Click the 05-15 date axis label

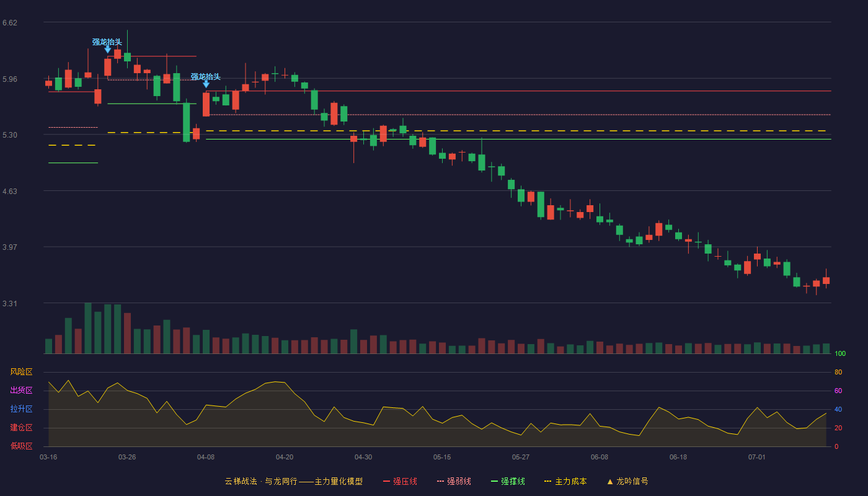[x=442, y=457]
